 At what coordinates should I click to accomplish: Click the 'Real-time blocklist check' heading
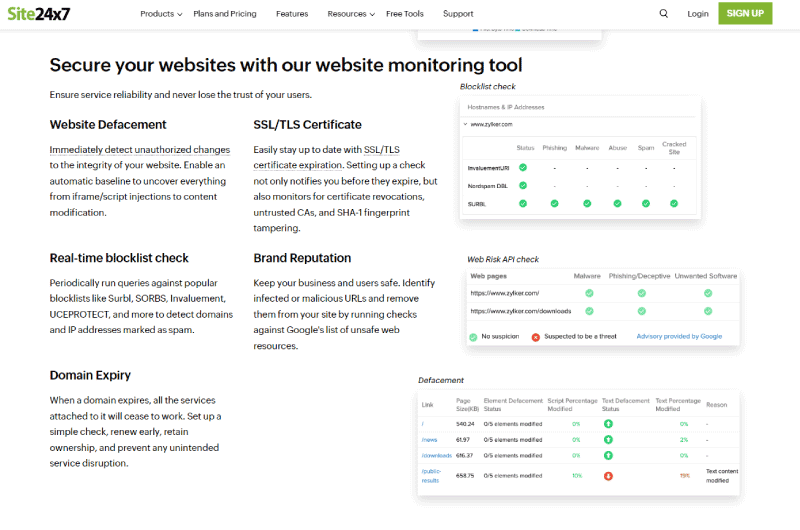pos(119,258)
